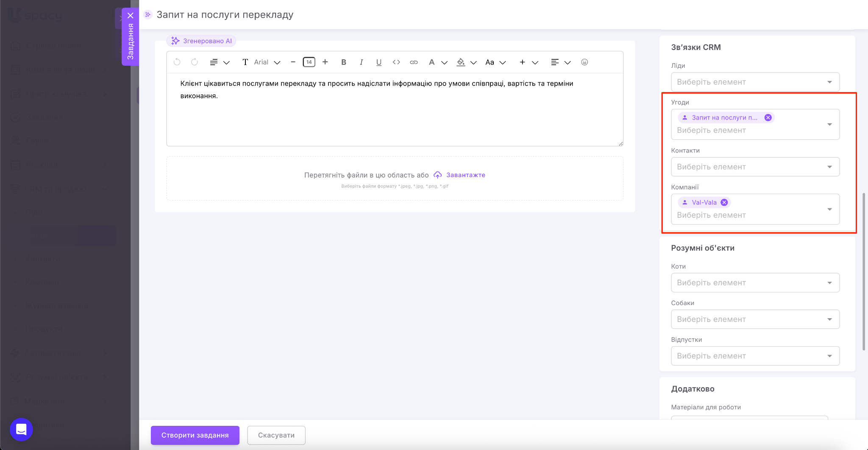Click the Завантажте upload link
Screen dimensions: 868x450
(465, 175)
